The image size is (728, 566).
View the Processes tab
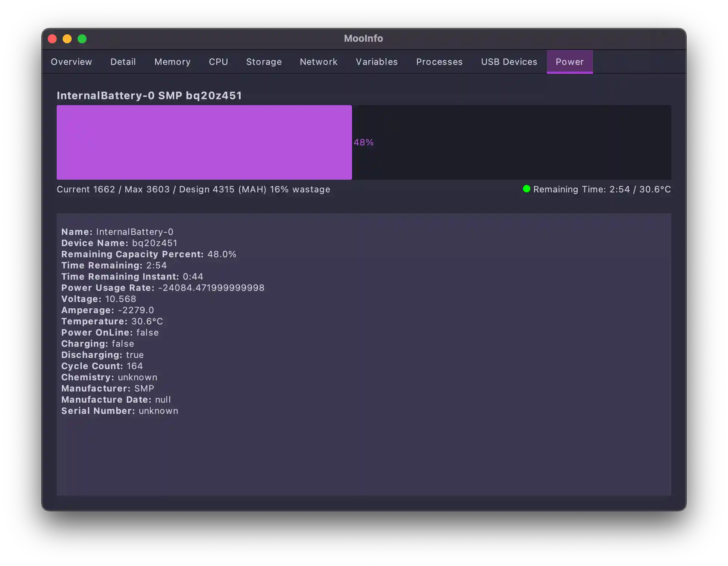(439, 62)
